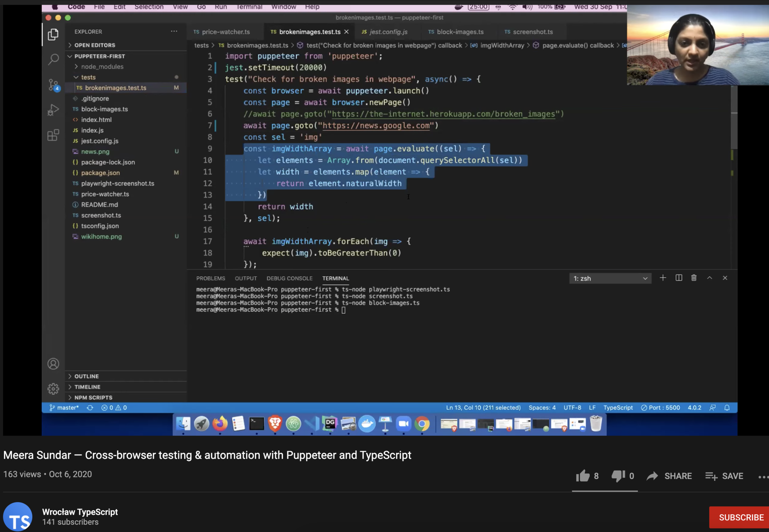Open the Search view in activity bar
The height and width of the screenshot is (532, 769).
53,59
